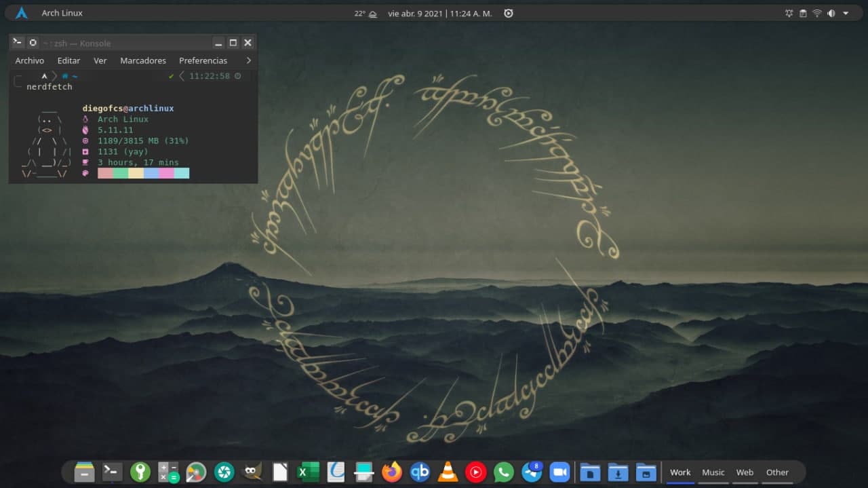Toggle the night color half-moon tray icon
Screen dimensions: 868x488
pos(831,14)
